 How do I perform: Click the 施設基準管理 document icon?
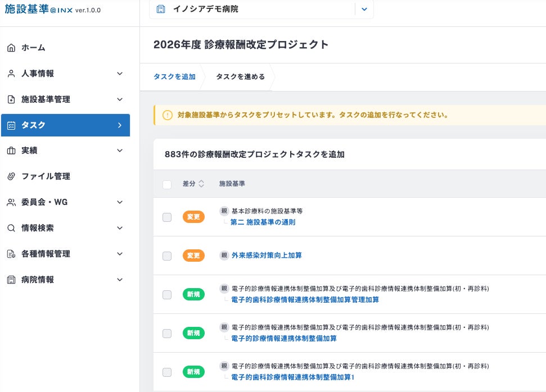click(11, 99)
